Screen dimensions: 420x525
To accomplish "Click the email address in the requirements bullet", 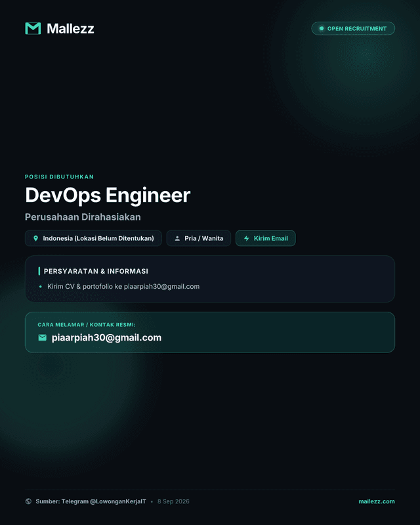I will tap(162, 287).
